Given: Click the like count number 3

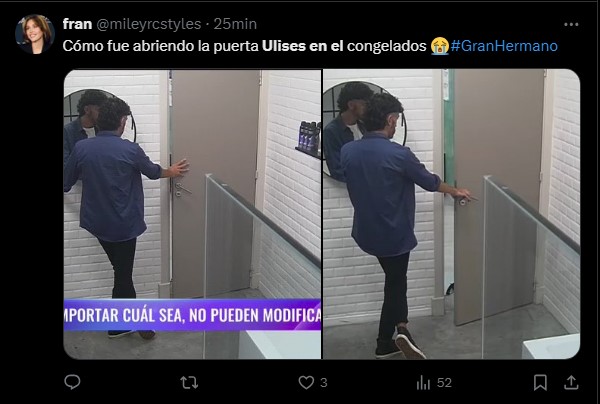Looking at the screenshot, I should (x=324, y=383).
